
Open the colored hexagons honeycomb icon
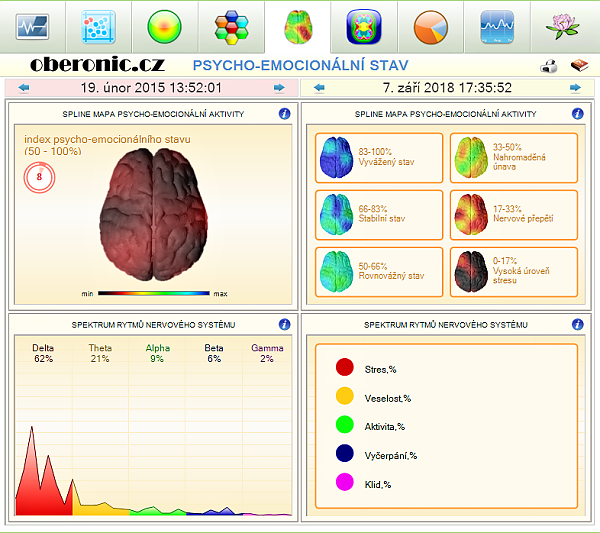click(x=231, y=26)
